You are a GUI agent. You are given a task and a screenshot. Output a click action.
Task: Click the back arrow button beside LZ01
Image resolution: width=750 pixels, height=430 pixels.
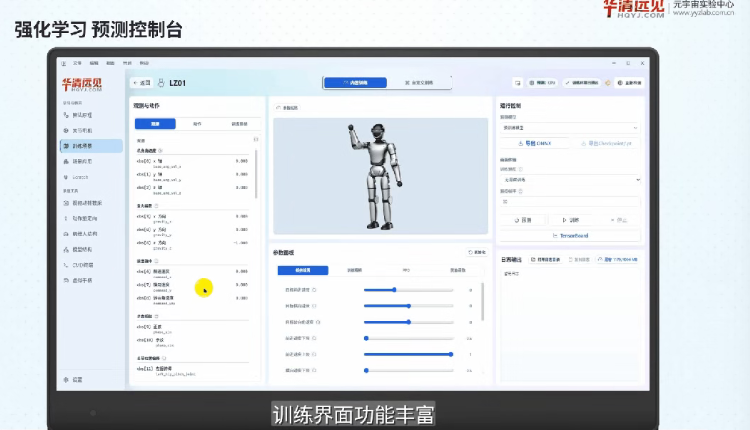point(142,83)
